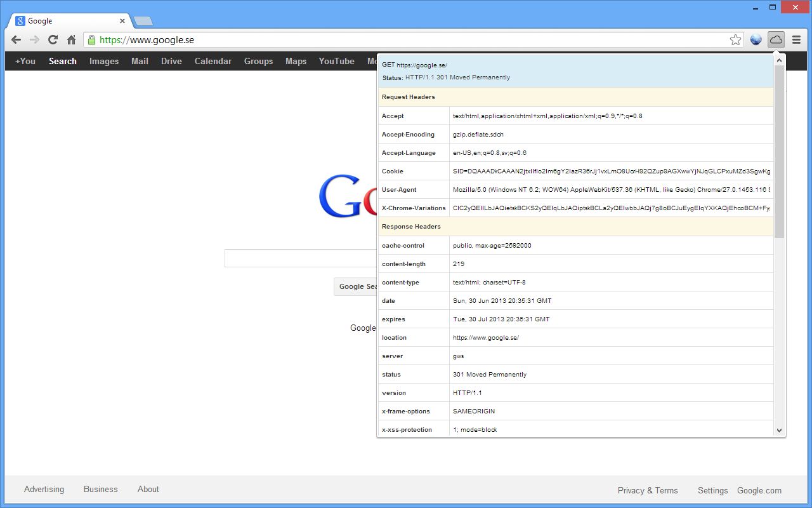
Task: Click the blue globe extension icon
Action: (x=756, y=39)
